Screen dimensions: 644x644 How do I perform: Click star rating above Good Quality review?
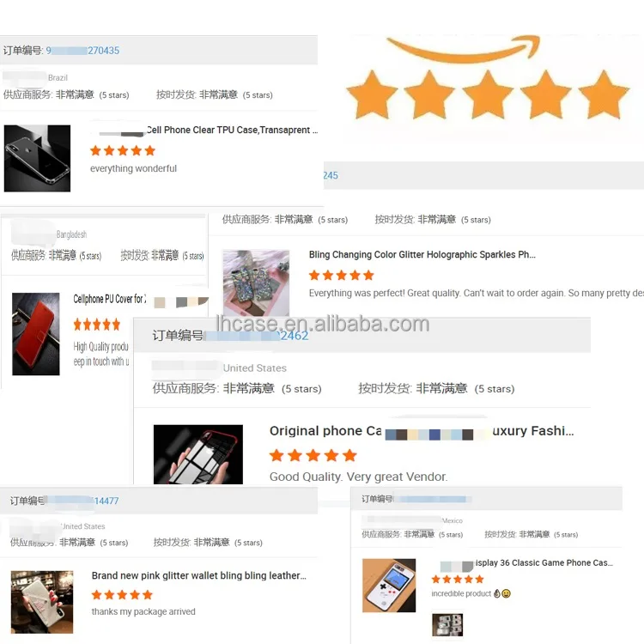(x=313, y=455)
